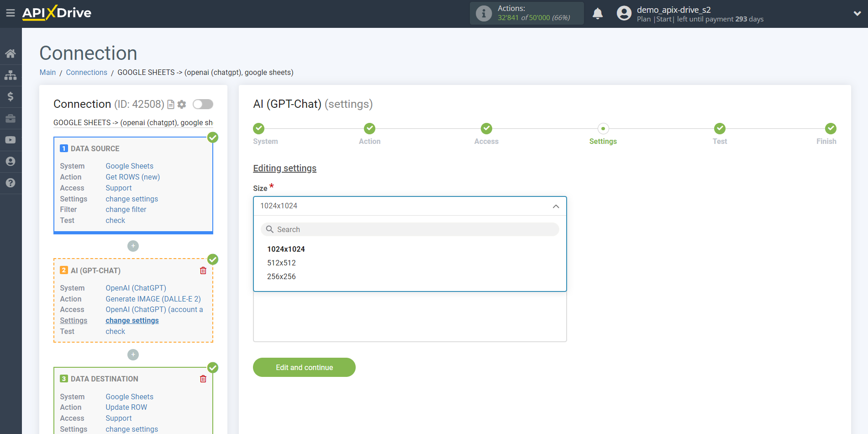868x434 pixels.
Task: Open the change filter link
Action: (x=126, y=209)
